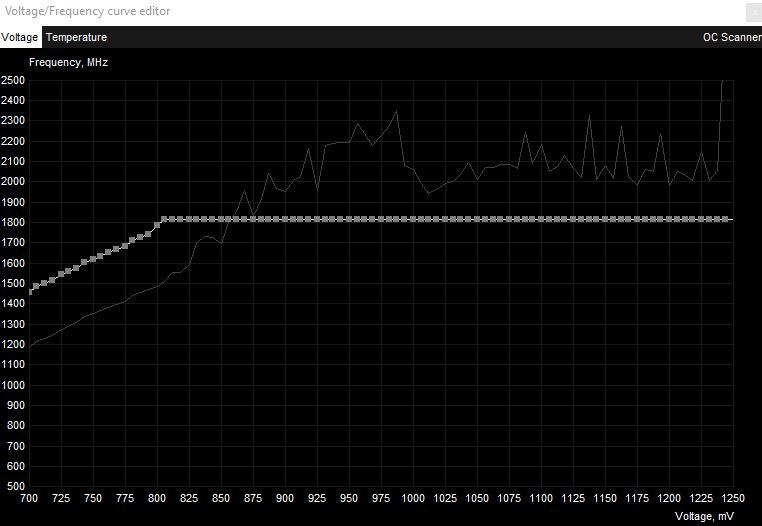
Task: Click the 2100 frequency axis label
Action: (13, 161)
